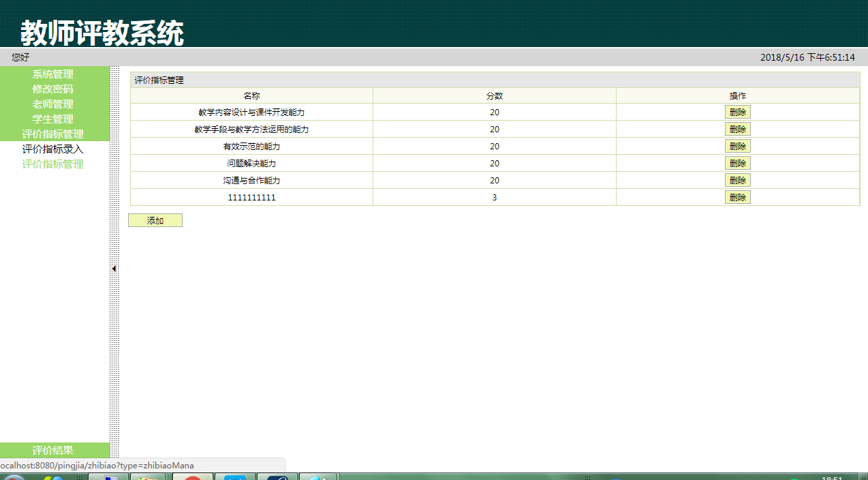Select the 1111111111 name cell
This screenshot has height=480, width=868.
[x=251, y=198]
